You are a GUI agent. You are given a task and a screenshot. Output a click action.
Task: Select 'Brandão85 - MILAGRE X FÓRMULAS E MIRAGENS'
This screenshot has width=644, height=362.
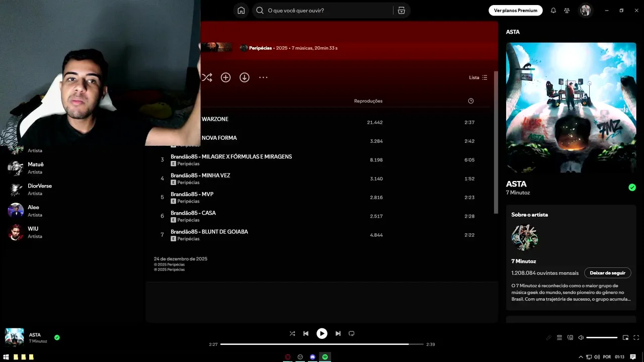point(231,156)
